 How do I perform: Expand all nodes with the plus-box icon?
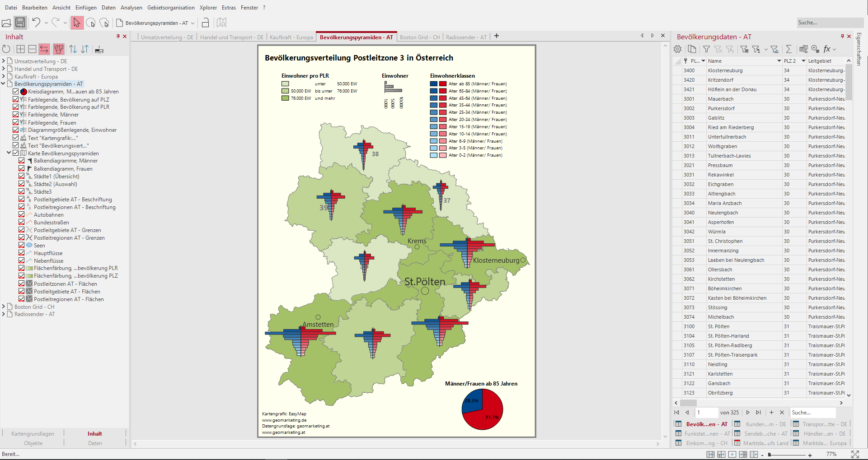click(x=20, y=49)
